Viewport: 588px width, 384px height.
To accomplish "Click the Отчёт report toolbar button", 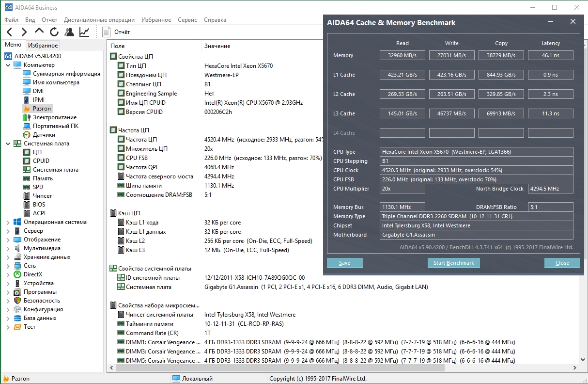I will pyautogui.click(x=116, y=32).
